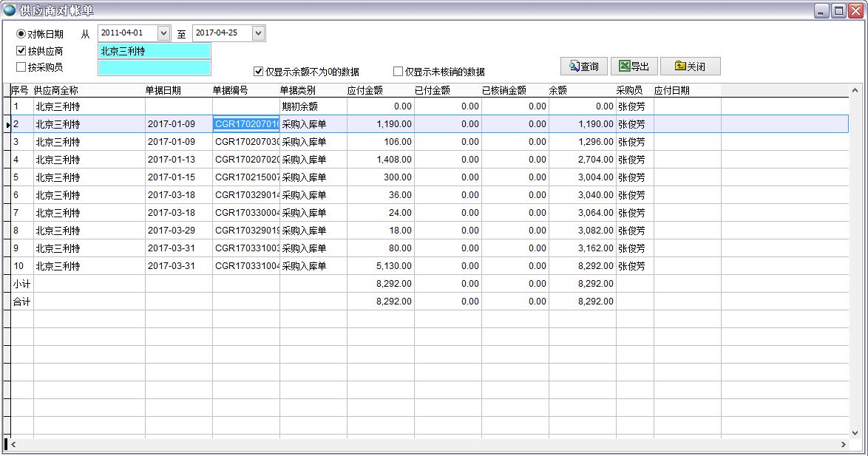This screenshot has height=456, width=868.
Task: Click the supplier field 北京三利特
Action: coord(154,51)
